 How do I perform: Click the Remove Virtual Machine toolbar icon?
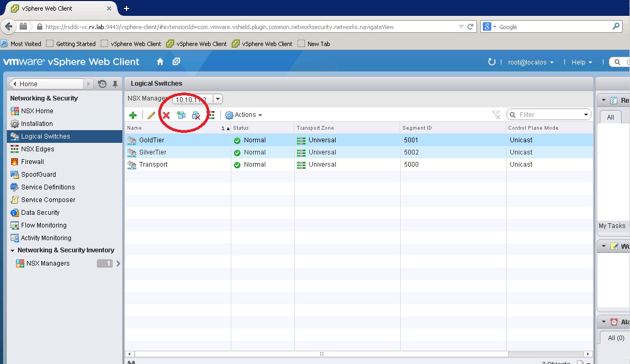pyautogui.click(x=196, y=115)
